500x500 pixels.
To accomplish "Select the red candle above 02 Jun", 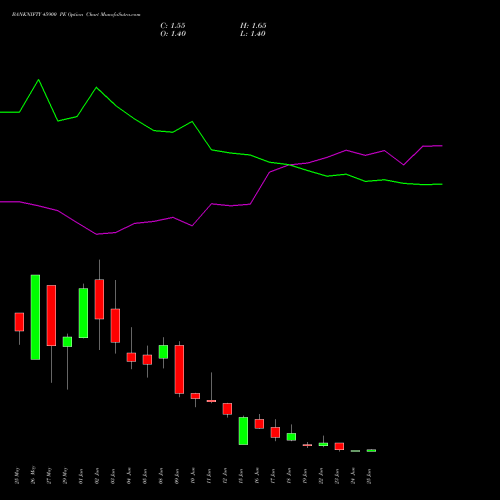I will [x=99, y=299].
